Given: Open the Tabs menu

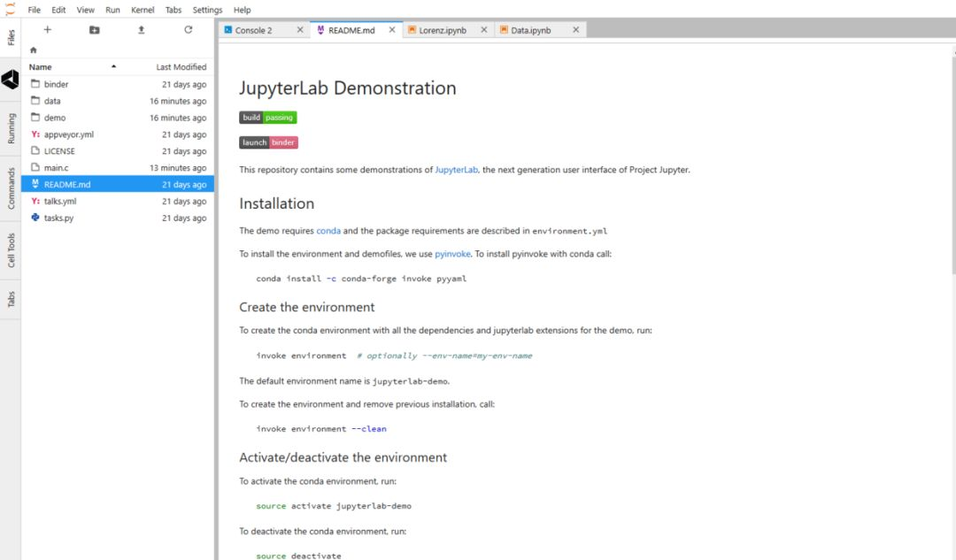Looking at the screenshot, I should (x=173, y=10).
